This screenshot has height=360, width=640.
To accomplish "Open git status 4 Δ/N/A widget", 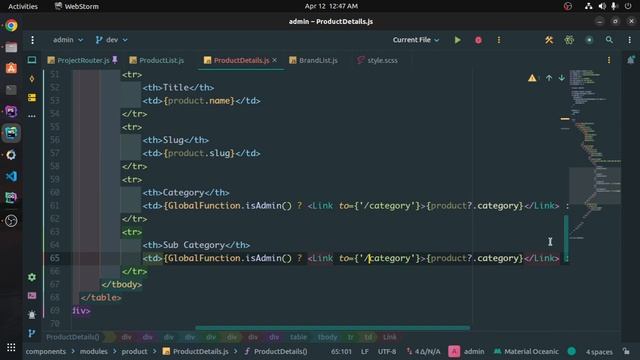I will pos(424,351).
